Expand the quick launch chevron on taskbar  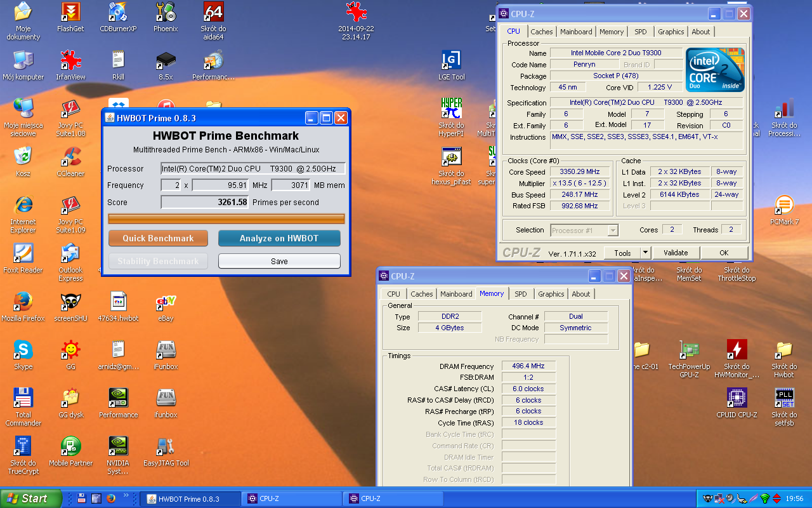pos(126,496)
